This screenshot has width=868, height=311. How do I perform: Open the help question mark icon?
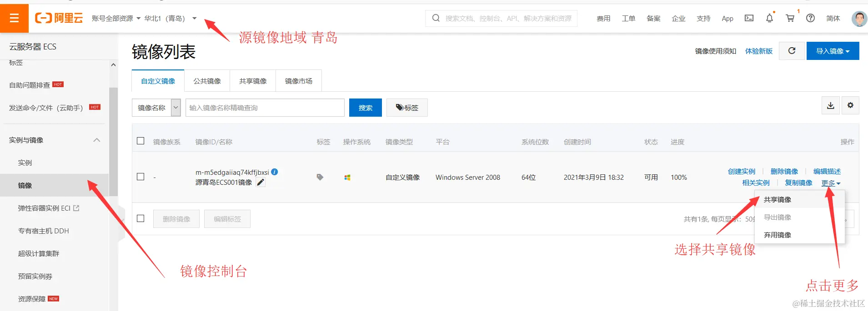tap(810, 18)
